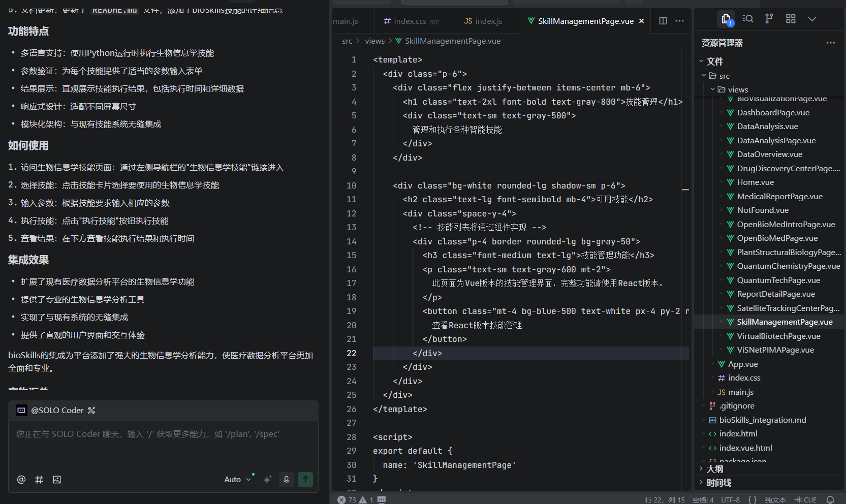Collapse the src folder

[704, 76]
